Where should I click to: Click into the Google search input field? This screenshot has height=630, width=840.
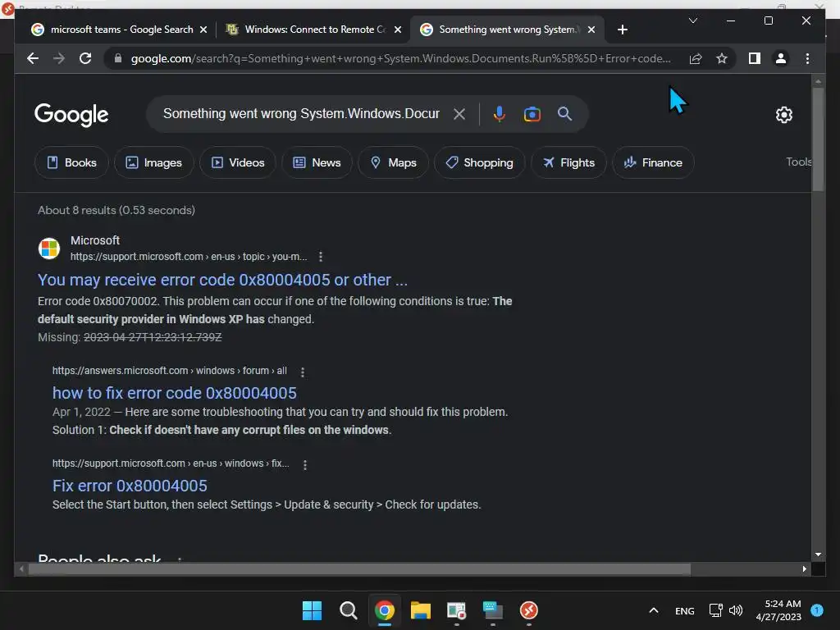click(x=301, y=113)
